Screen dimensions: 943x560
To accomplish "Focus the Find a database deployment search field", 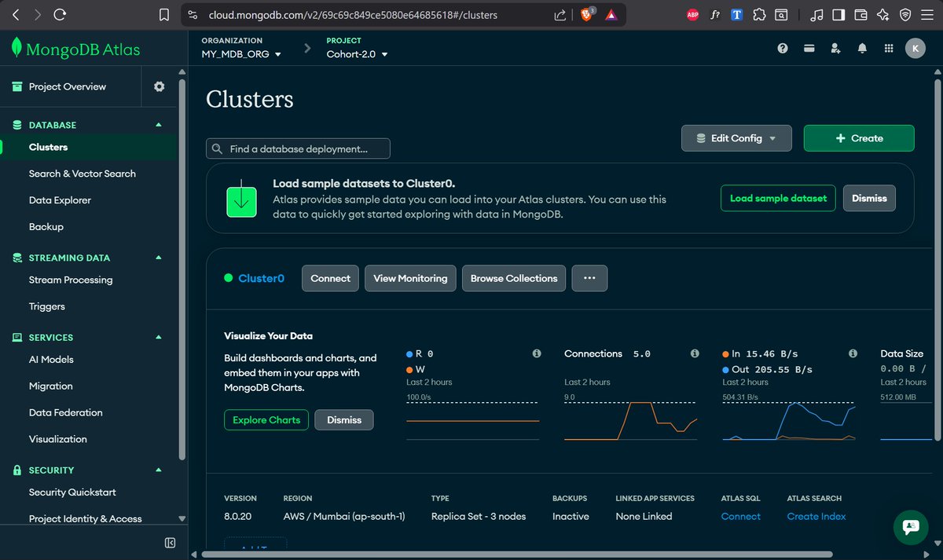I will coord(298,148).
